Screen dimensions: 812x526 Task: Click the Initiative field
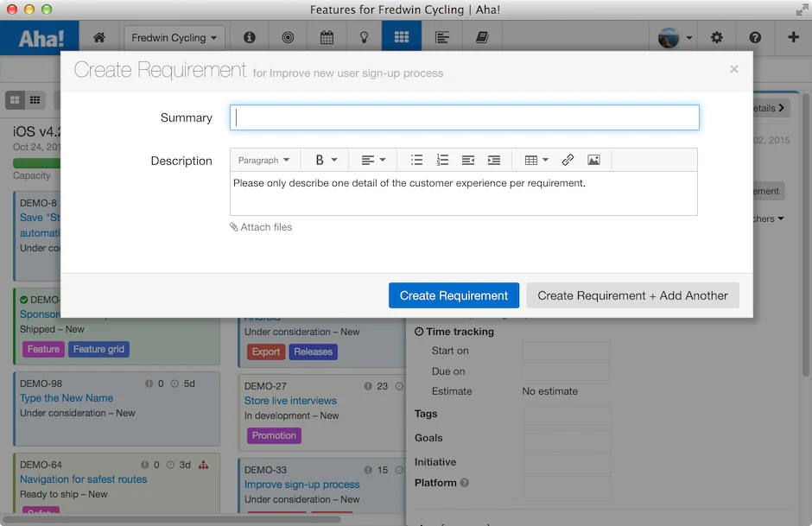tap(567, 463)
